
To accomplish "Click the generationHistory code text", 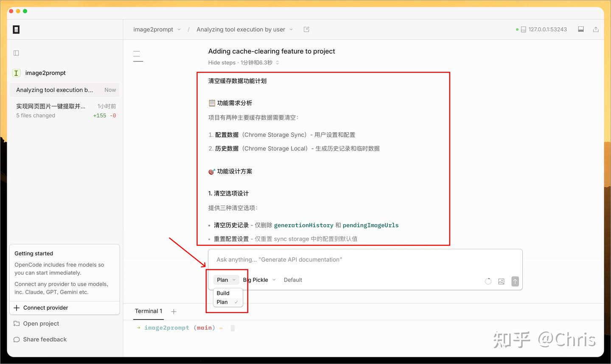I will pyautogui.click(x=303, y=225).
